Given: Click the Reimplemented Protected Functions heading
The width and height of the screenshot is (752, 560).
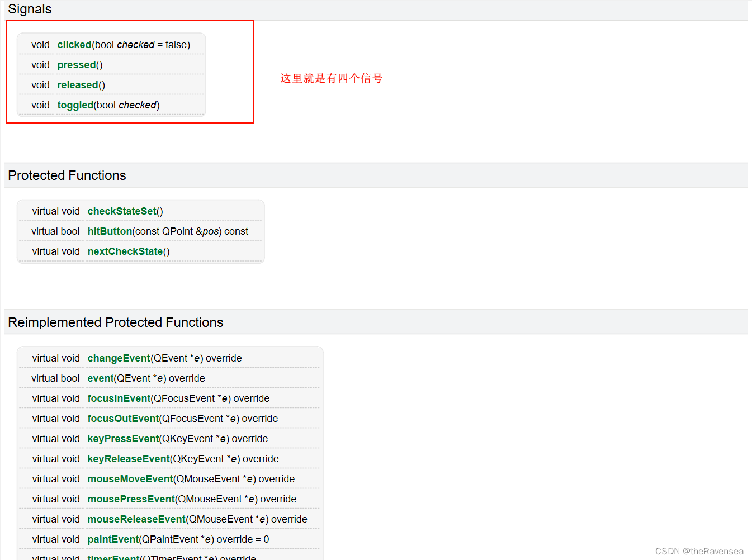Looking at the screenshot, I should [116, 322].
